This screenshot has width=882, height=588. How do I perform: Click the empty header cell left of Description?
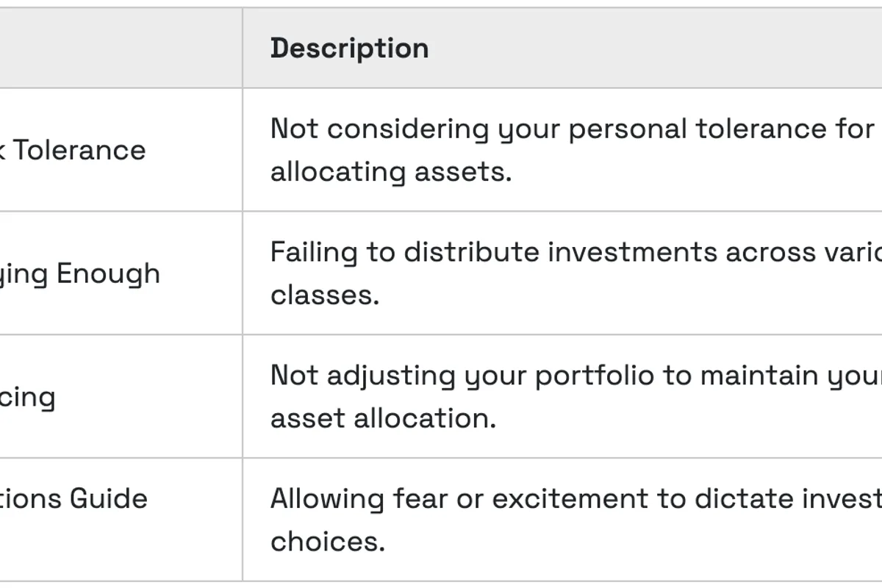coord(121,49)
